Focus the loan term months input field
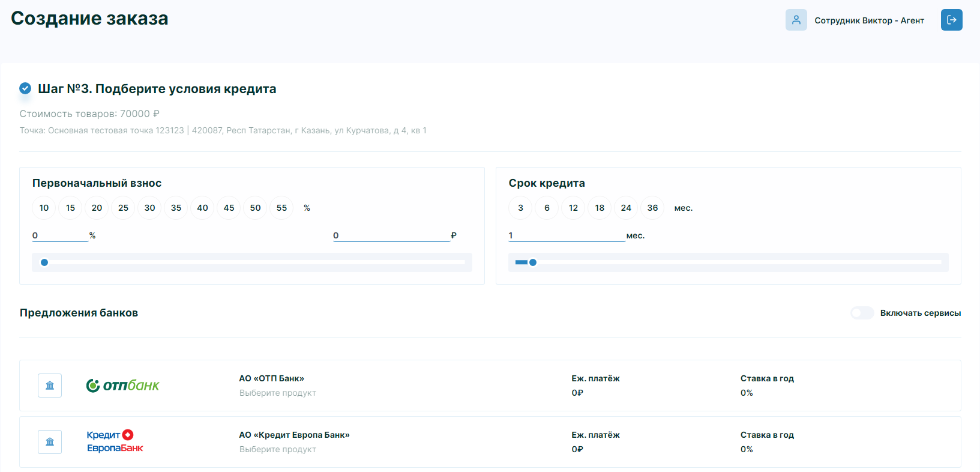The image size is (980, 472). coord(566,235)
